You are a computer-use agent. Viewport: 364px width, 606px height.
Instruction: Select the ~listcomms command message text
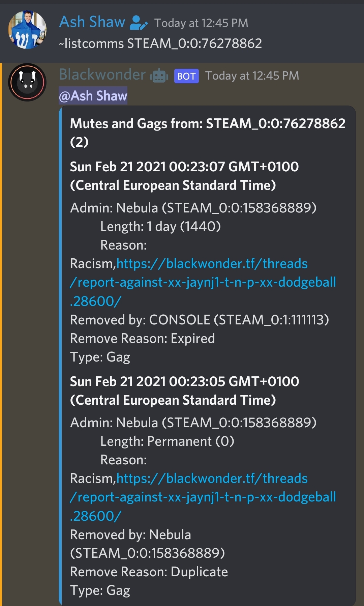[x=160, y=44]
